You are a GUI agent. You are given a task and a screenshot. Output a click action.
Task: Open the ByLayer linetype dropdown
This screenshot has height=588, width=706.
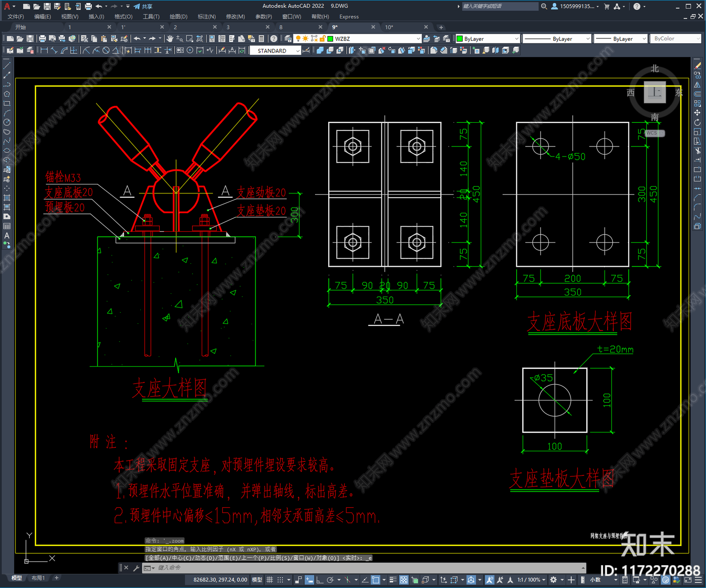[x=587, y=39]
